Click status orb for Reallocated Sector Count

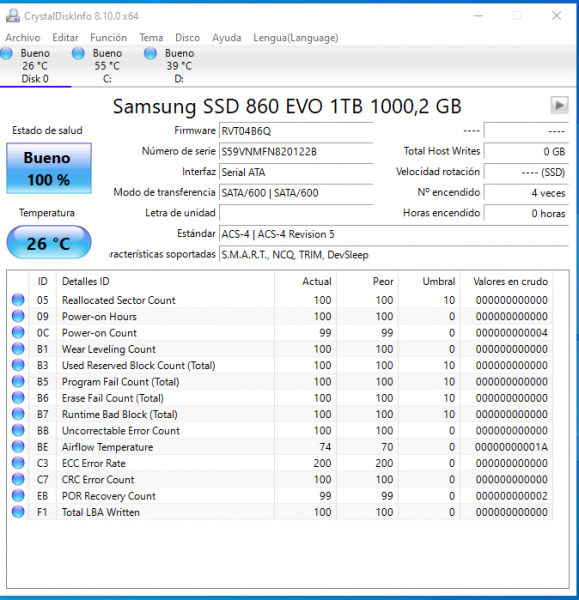18,300
